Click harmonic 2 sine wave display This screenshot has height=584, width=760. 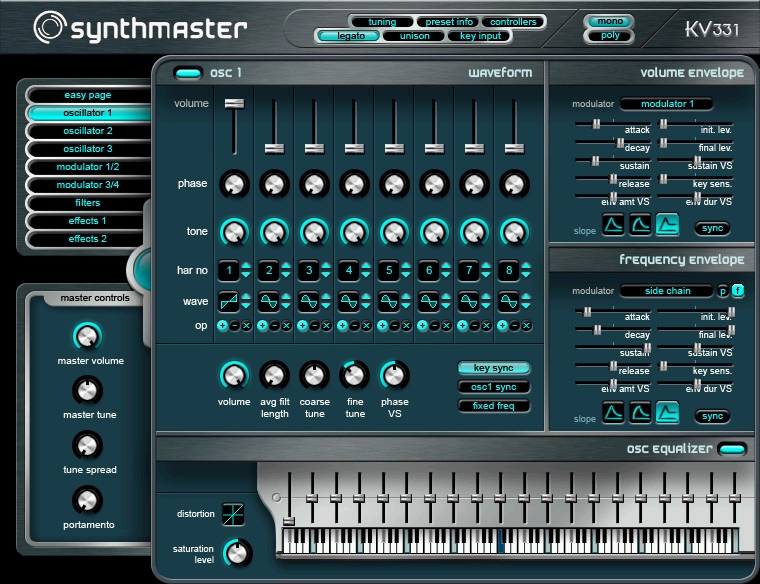(269, 301)
